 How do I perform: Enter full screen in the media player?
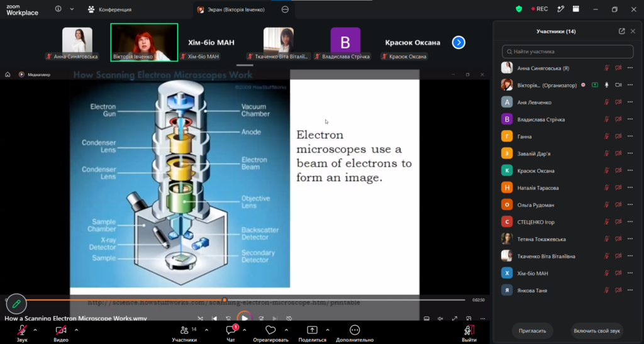(x=455, y=319)
